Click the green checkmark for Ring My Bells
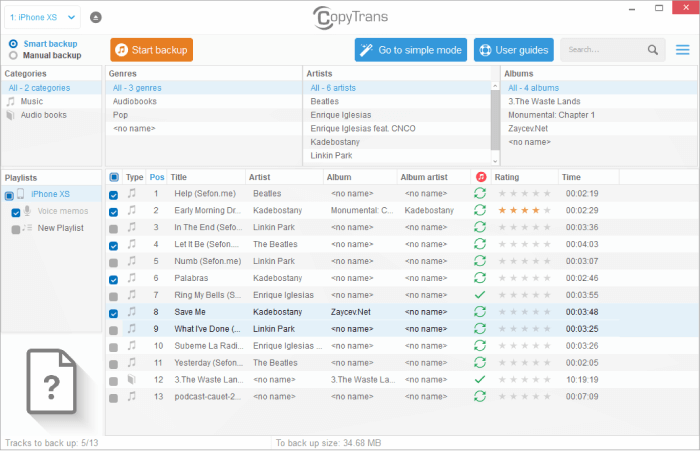The image size is (700, 451). click(x=480, y=295)
